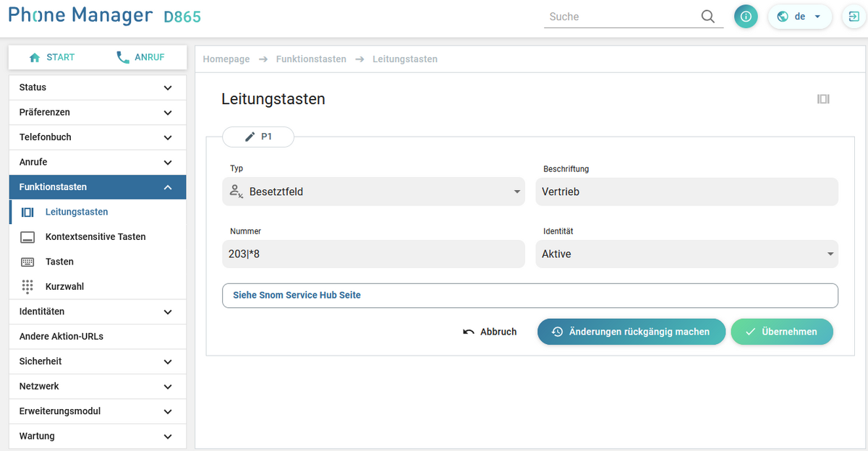868x451 pixels.
Task: Open the Identität dropdown
Action: point(686,254)
